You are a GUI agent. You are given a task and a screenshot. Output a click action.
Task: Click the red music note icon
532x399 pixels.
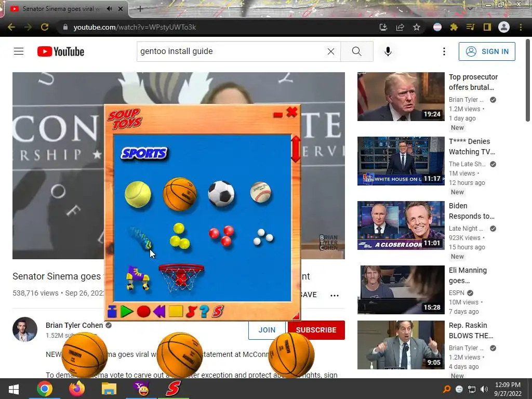pyautogui.click(x=191, y=312)
